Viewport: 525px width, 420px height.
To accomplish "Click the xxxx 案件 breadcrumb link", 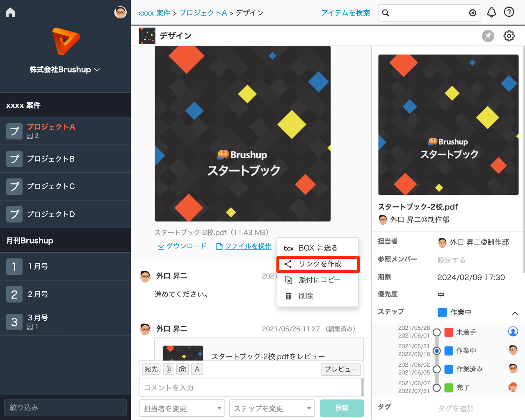I will click(x=154, y=13).
